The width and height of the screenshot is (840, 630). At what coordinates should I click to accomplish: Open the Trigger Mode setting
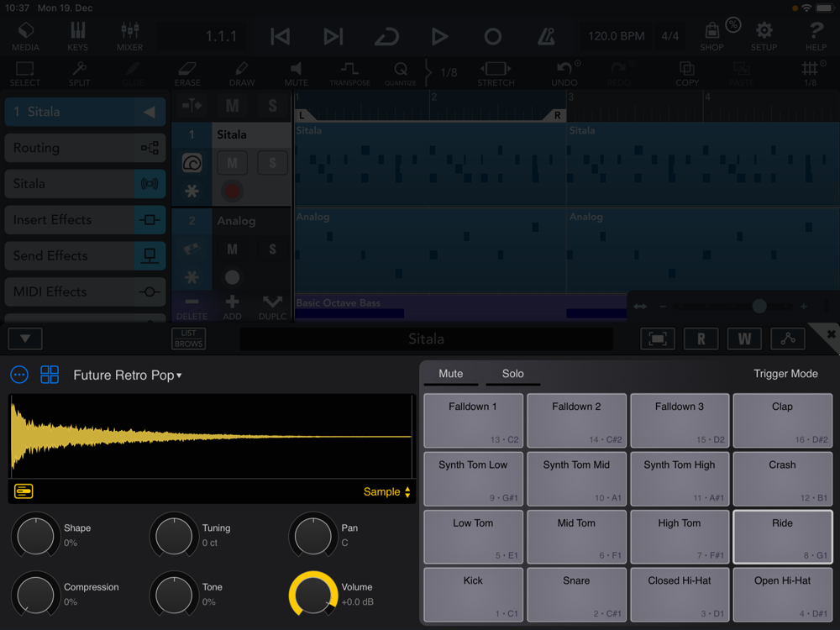pos(785,374)
